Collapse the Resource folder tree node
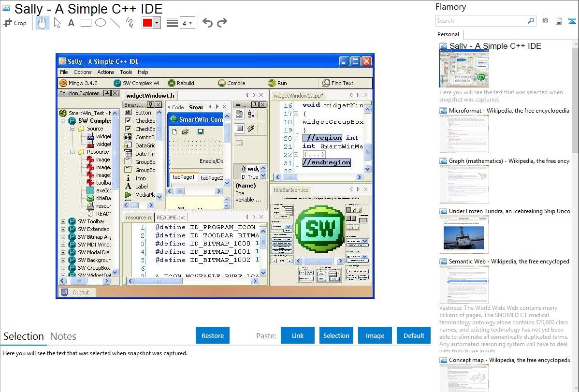This screenshot has height=392, width=579. pos(72,152)
